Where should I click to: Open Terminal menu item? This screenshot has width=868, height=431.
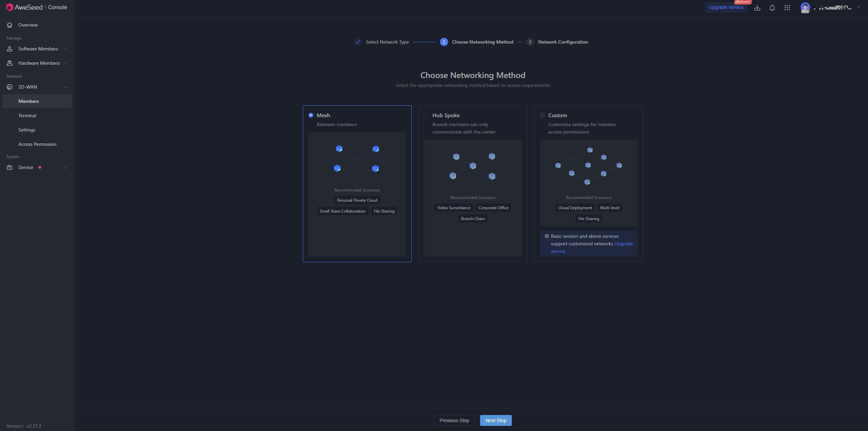click(37, 116)
